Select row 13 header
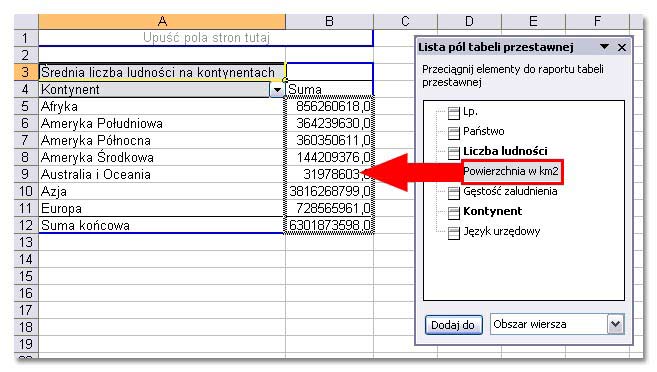 click(26, 242)
